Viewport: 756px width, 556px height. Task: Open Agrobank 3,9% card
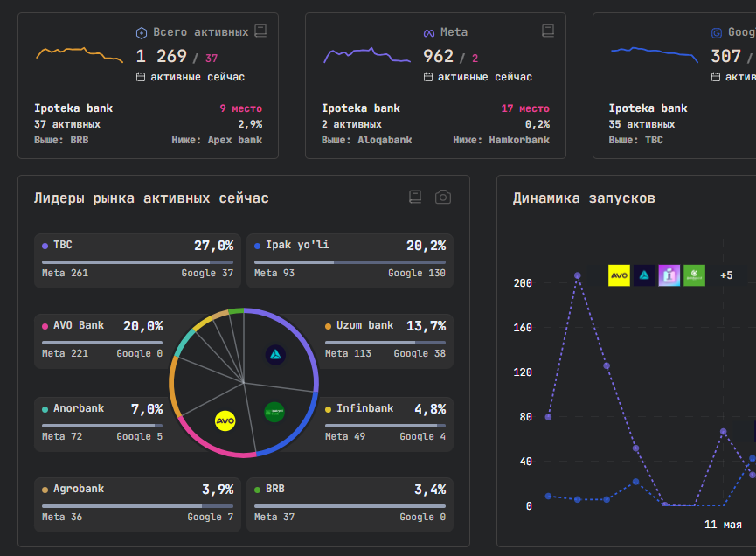point(137,504)
